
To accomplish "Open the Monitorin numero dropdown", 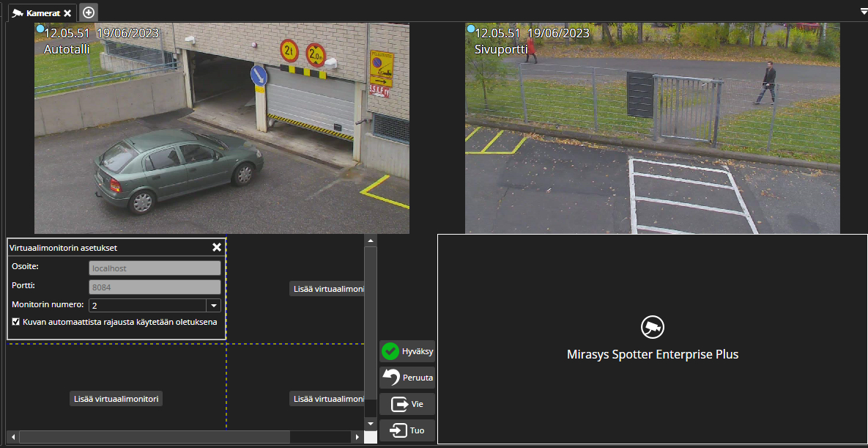I will coord(213,306).
